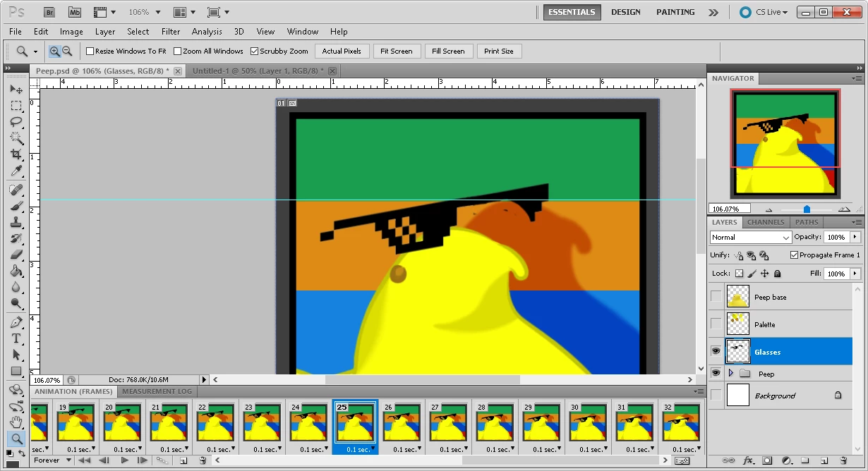Select the Hand tool
The height and width of the screenshot is (471, 868).
[16, 422]
